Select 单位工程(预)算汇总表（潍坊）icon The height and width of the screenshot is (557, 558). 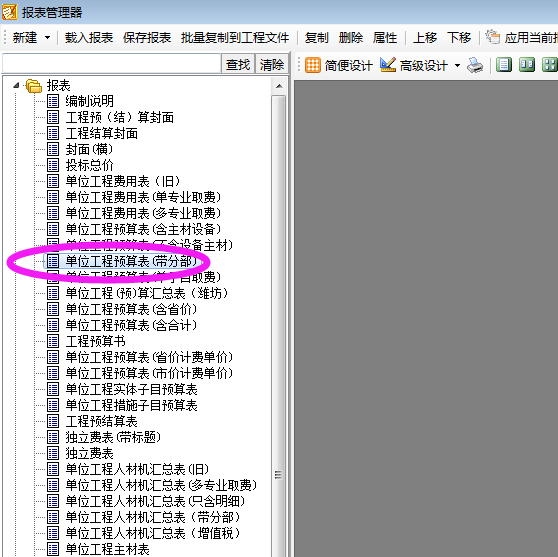pyautogui.click(x=53, y=293)
